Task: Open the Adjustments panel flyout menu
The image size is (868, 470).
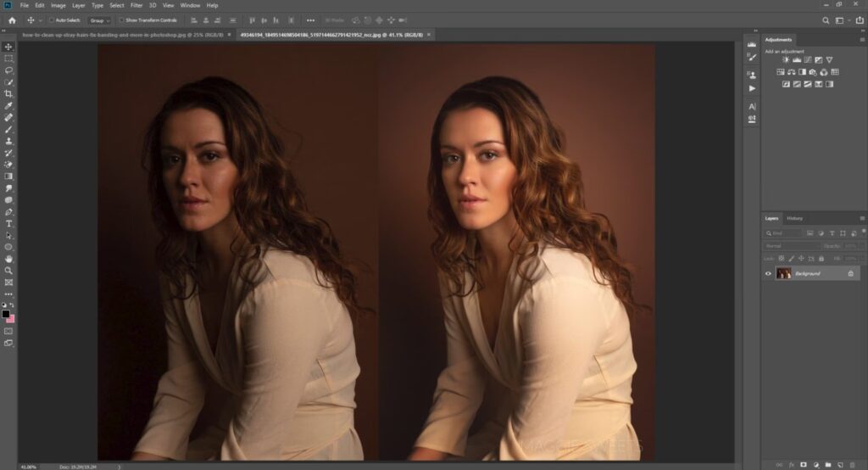Action: [861, 40]
